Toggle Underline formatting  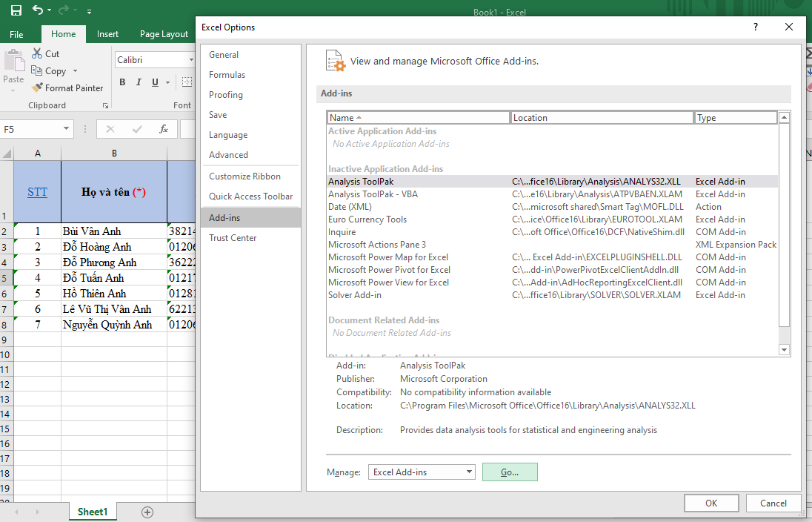click(x=155, y=82)
